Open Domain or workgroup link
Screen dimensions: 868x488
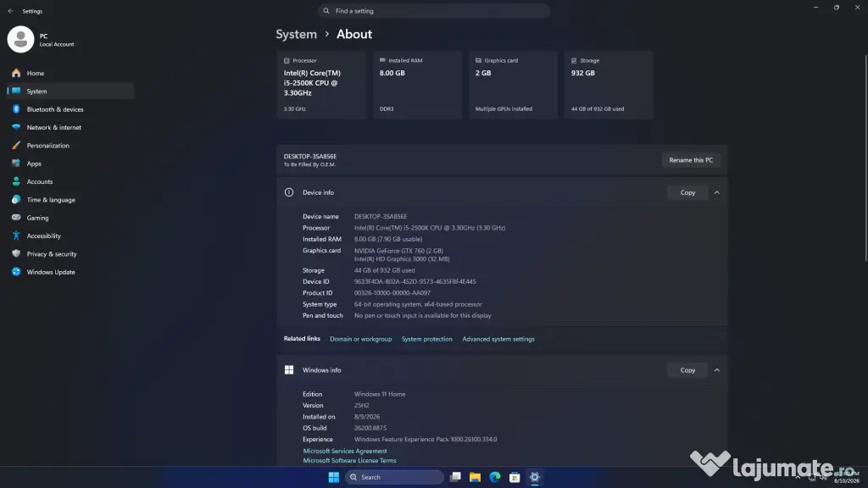click(x=360, y=339)
